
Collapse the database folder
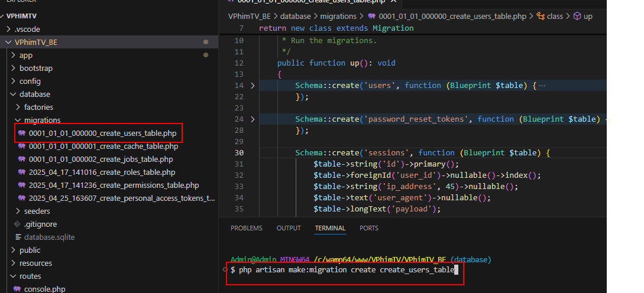13,95
